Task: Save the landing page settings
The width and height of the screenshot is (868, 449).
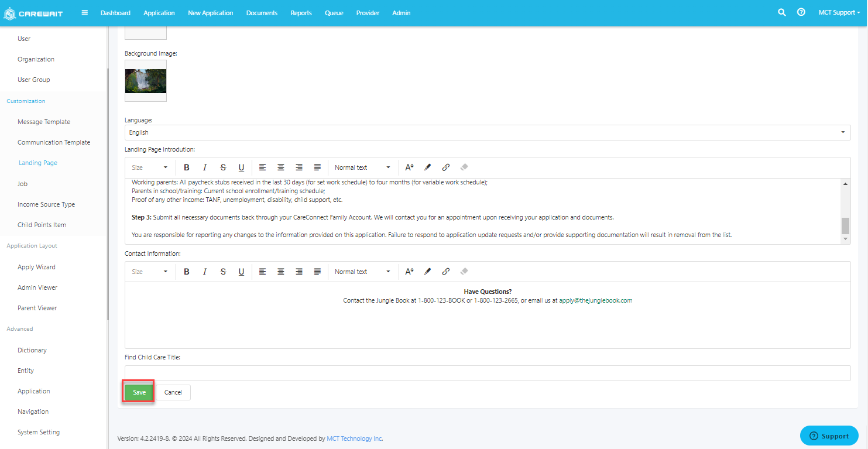Action: point(139,392)
